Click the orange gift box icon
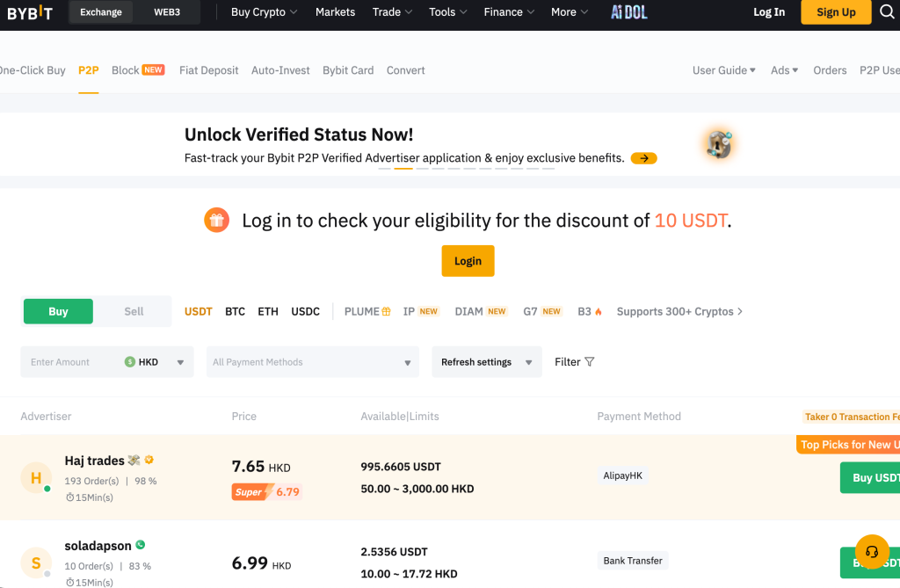The height and width of the screenshot is (588, 900). (x=216, y=220)
